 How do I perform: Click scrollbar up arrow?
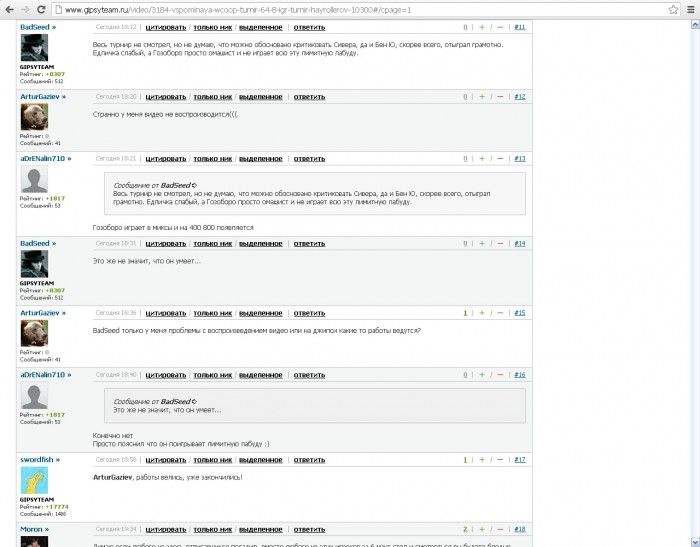point(695,24)
